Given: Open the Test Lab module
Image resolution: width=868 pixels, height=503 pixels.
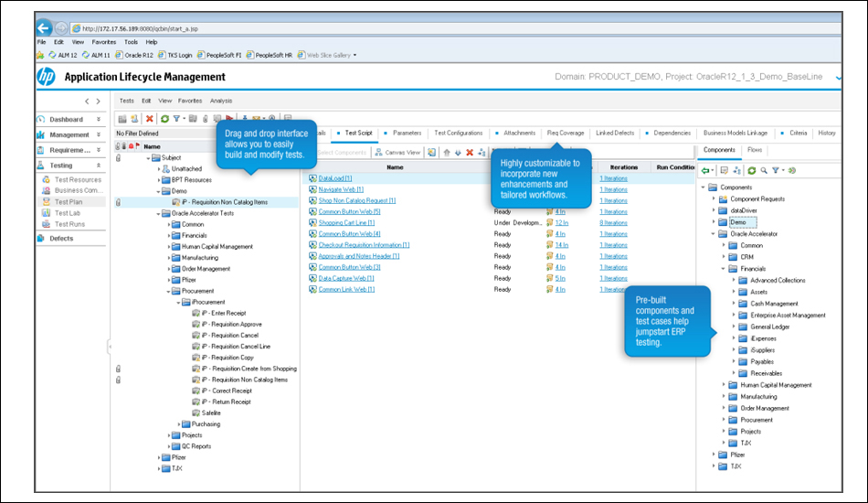Looking at the screenshot, I should (67, 213).
